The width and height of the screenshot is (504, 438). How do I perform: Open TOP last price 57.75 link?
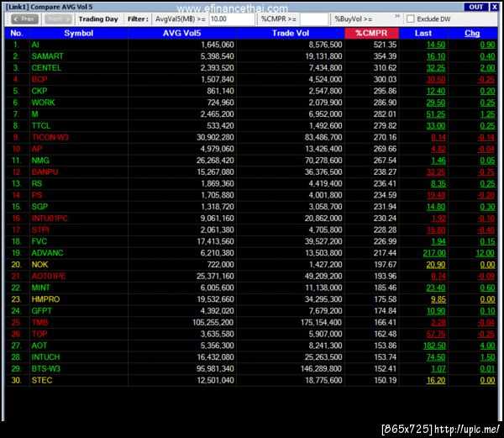(x=436, y=334)
